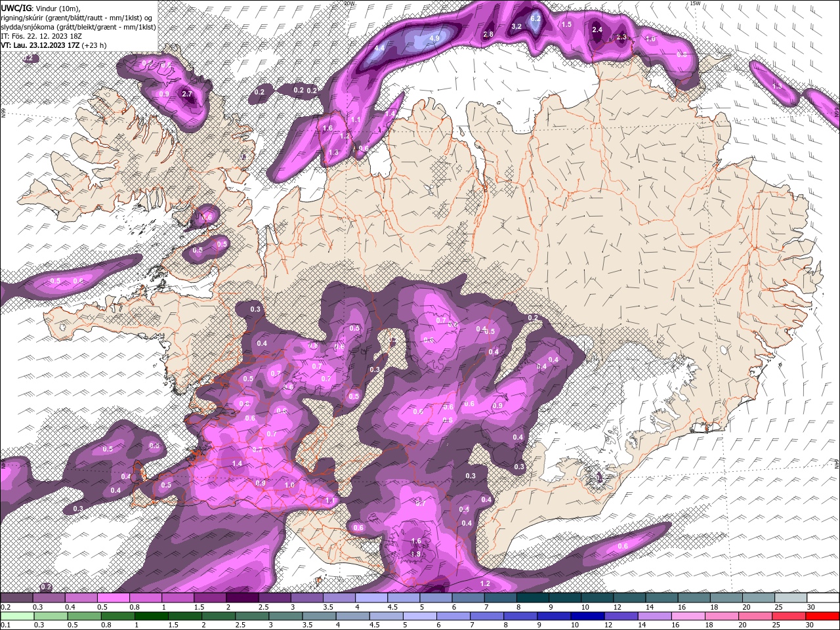Click the light pink 16 rain legend swatch
Viewport: 840px width, 630px height.
687,616
